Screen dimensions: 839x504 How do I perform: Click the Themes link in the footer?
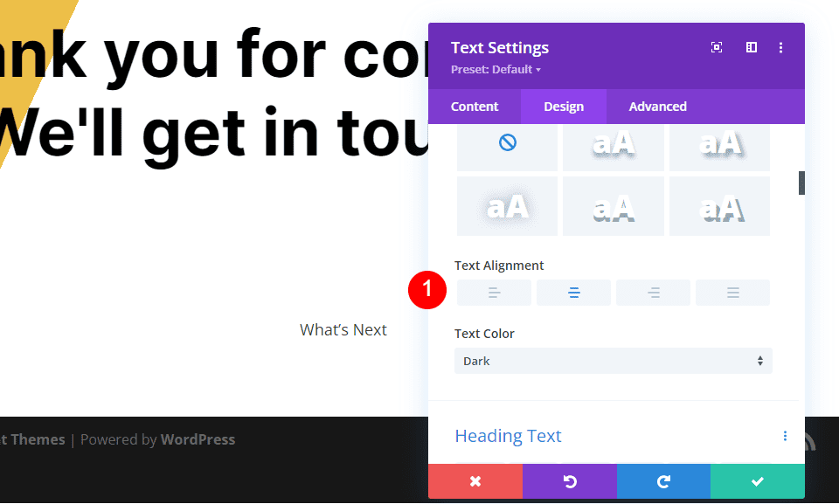pyautogui.click(x=34, y=438)
